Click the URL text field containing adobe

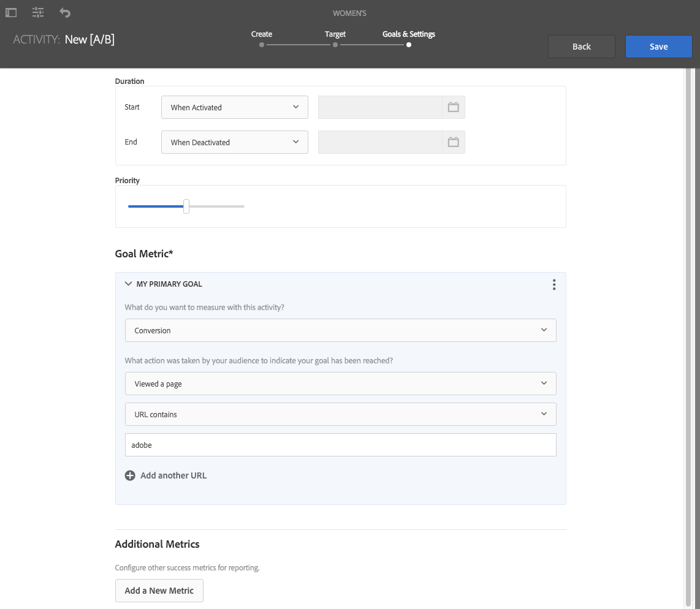[340, 445]
